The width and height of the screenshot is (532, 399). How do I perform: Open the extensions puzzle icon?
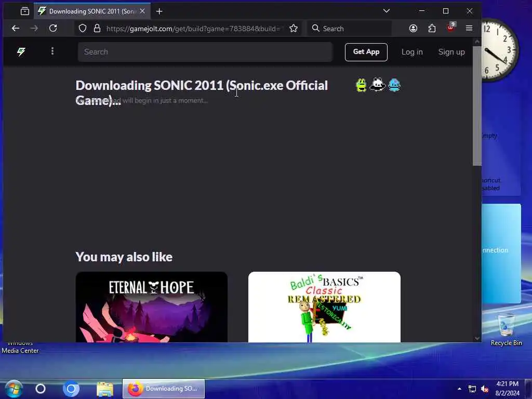tap(432, 29)
